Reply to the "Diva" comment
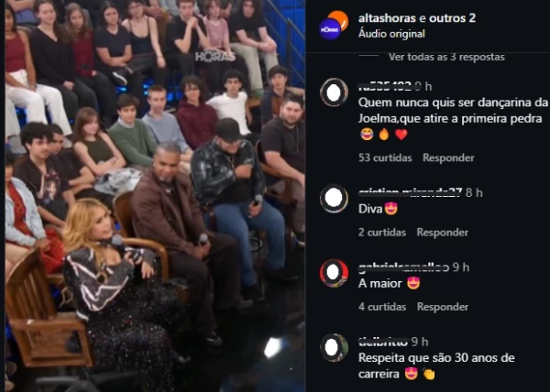This screenshot has width=550, height=392. click(x=443, y=233)
